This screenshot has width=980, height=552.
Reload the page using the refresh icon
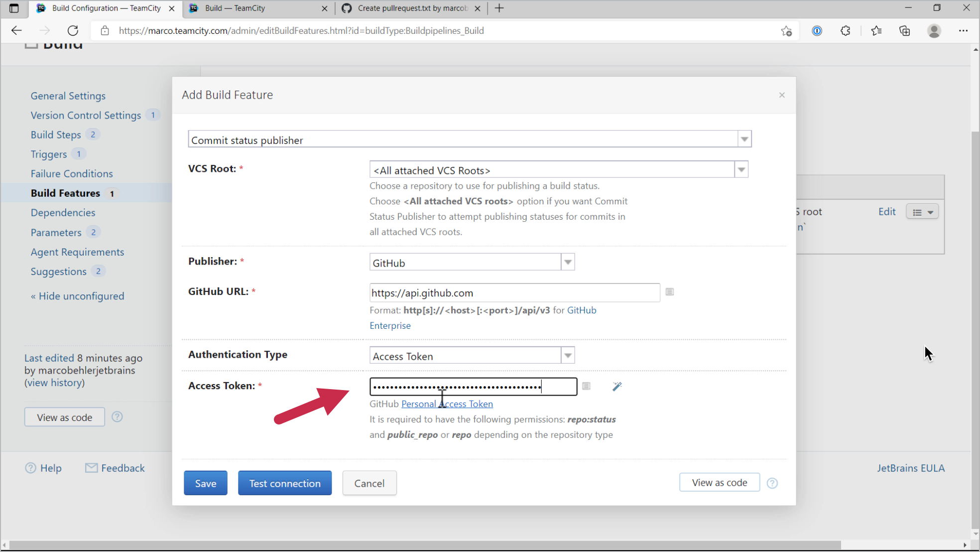(73, 30)
